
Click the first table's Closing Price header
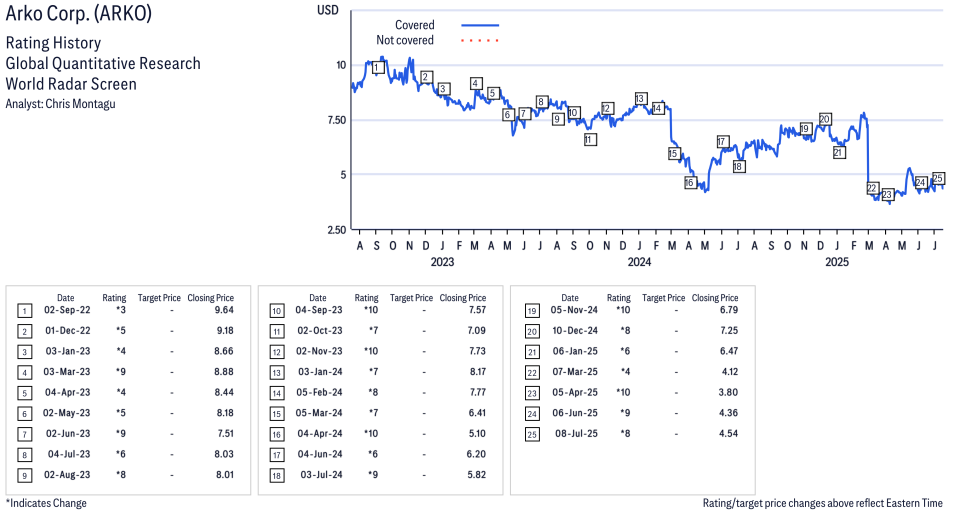(x=211, y=298)
